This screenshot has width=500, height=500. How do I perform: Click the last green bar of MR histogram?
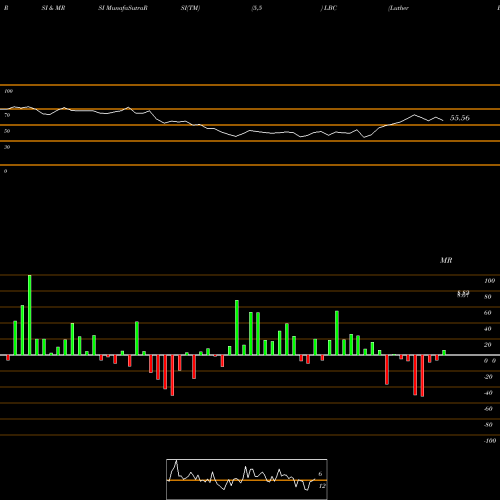tap(444, 352)
